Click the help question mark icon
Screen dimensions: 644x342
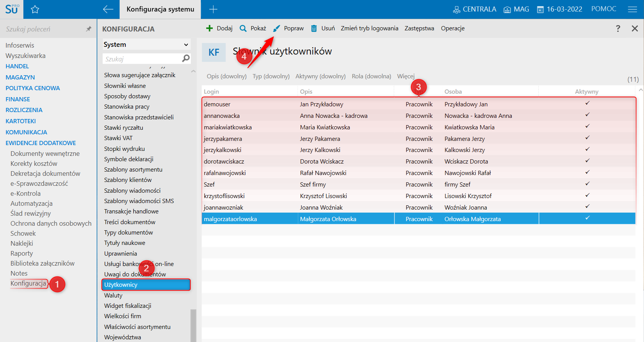618,28
